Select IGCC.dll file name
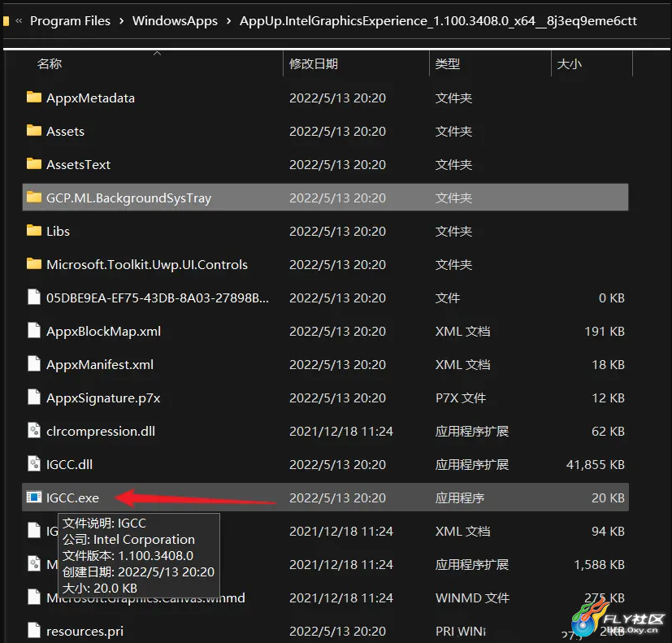The width and height of the screenshot is (672, 643). pyautogui.click(x=69, y=465)
